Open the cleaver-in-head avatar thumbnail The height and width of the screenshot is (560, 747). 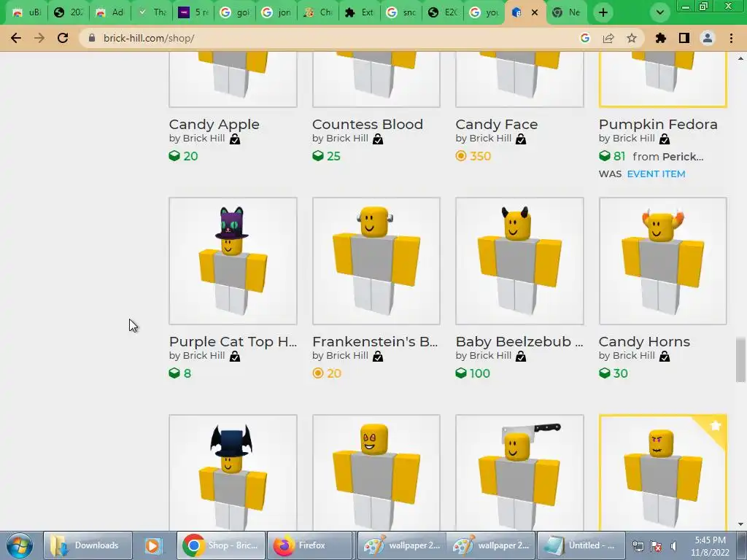coord(519,472)
